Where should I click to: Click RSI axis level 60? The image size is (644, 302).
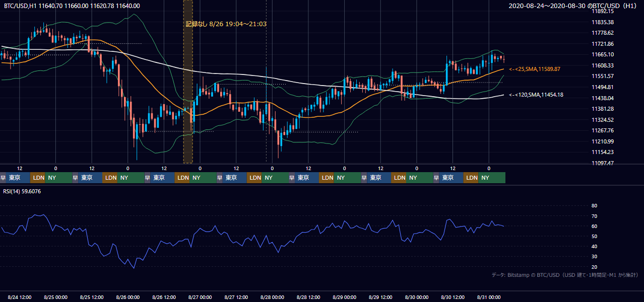tap(594, 226)
